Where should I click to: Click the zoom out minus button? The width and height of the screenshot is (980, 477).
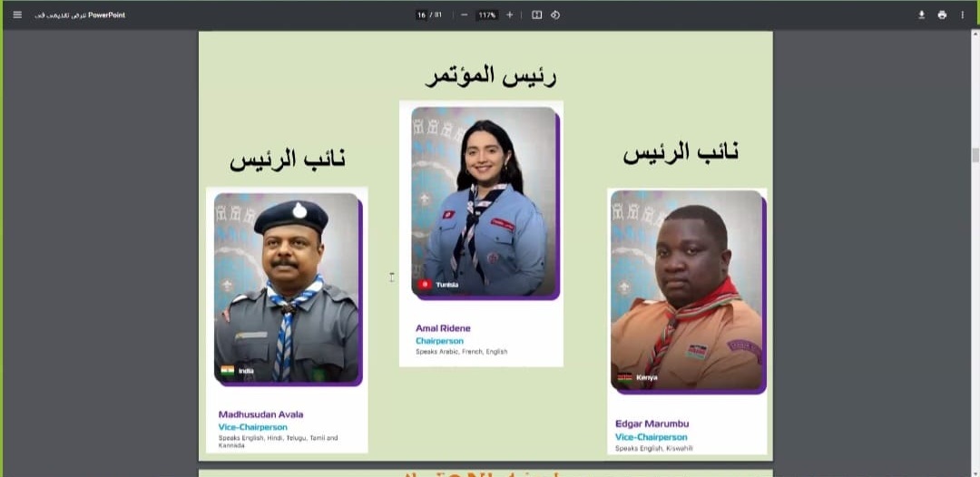[x=464, y=15]
